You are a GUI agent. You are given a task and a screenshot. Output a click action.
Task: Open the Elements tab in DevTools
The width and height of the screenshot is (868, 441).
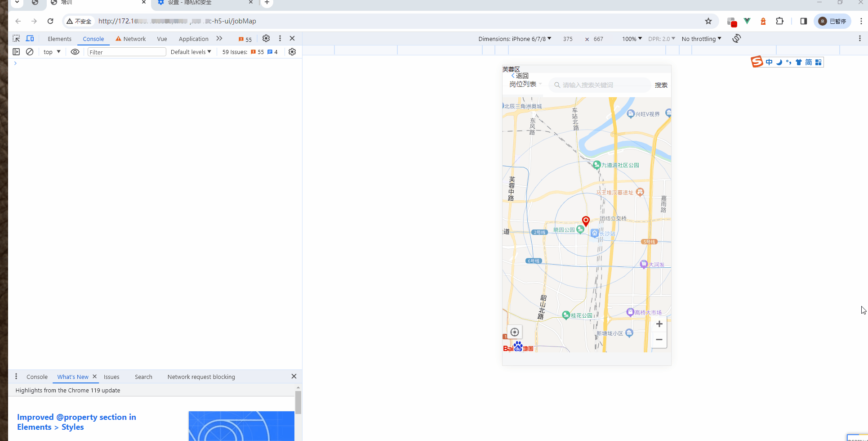[60, 39]
